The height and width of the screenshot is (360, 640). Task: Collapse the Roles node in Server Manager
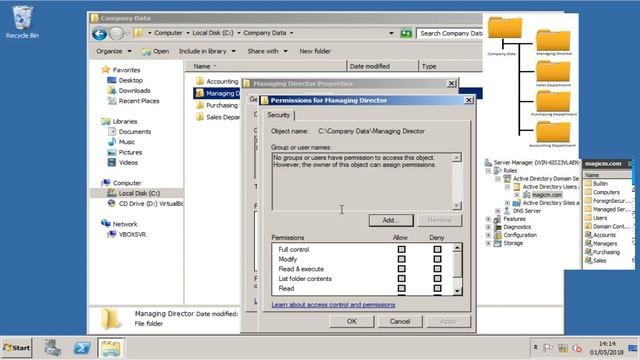(x=488, y=171)
